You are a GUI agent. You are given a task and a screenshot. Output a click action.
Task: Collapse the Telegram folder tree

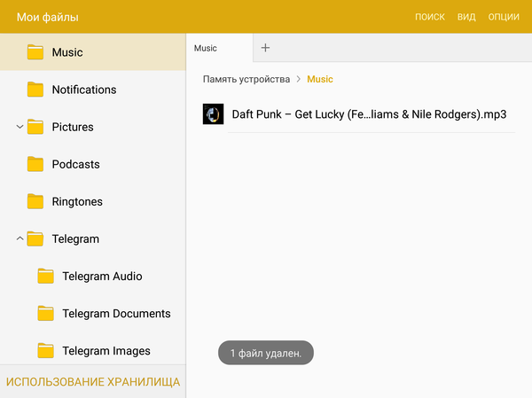pos(20,238)
